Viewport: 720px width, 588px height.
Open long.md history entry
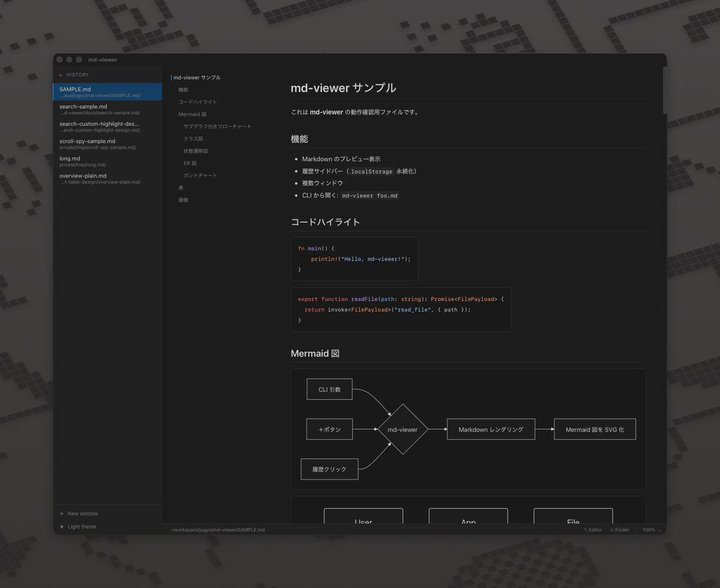pyautogui.click(x=108, y=161)
